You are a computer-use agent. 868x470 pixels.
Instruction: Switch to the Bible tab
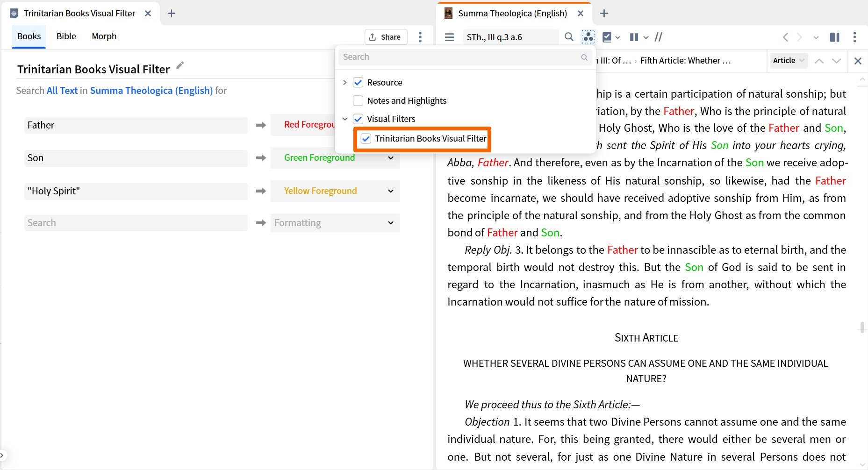pyautogui.click(x=66, y=36)
